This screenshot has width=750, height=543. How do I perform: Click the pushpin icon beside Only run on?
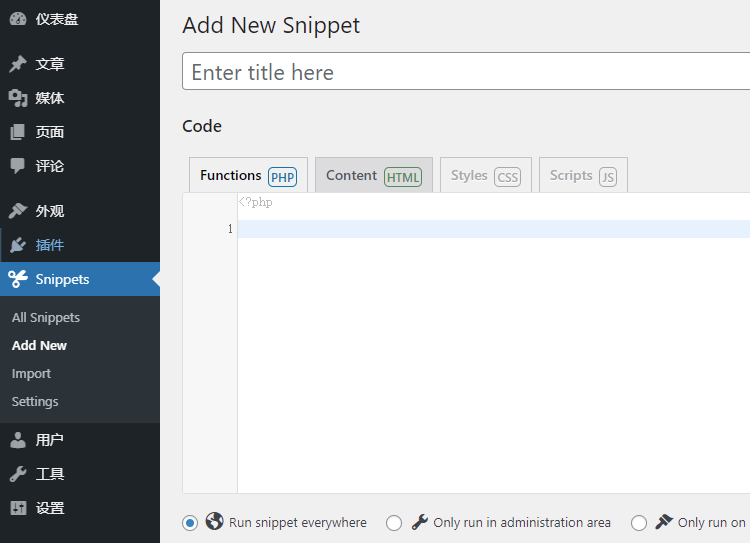pos(664,521)
